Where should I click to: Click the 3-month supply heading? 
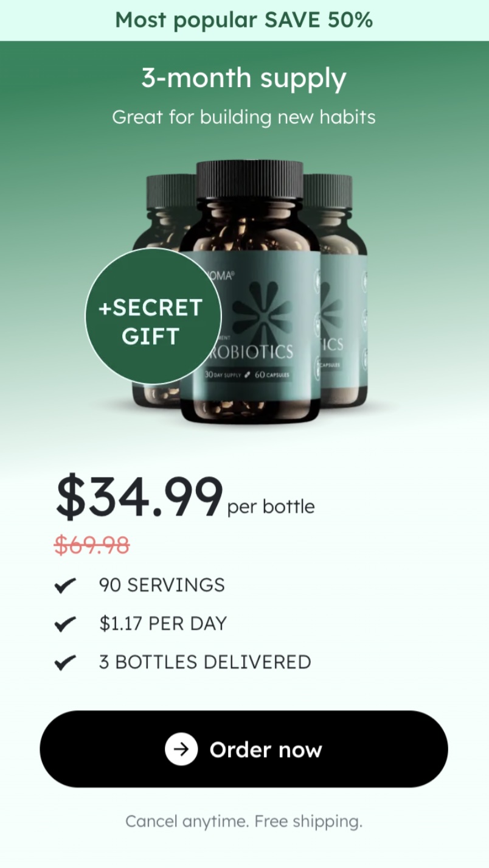(244, 79)
